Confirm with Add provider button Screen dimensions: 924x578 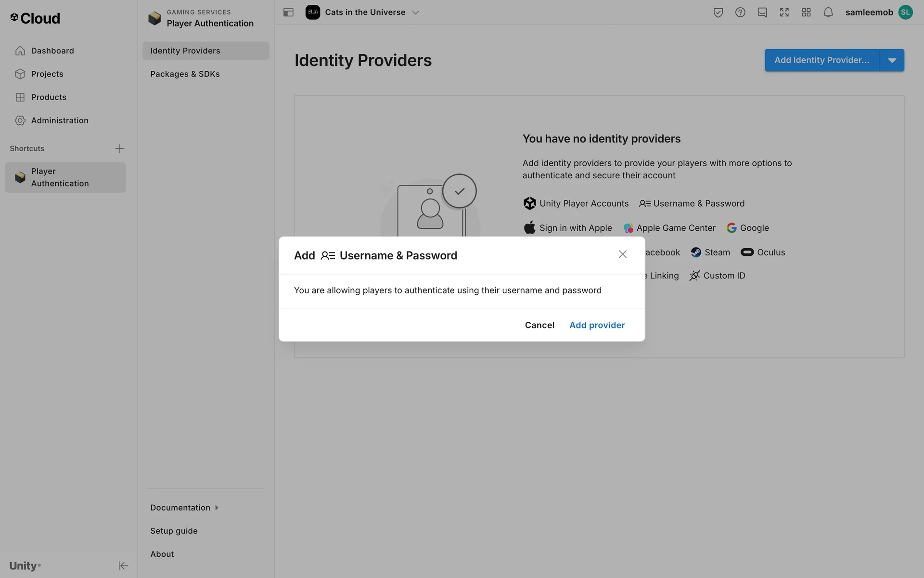[597, 325]
